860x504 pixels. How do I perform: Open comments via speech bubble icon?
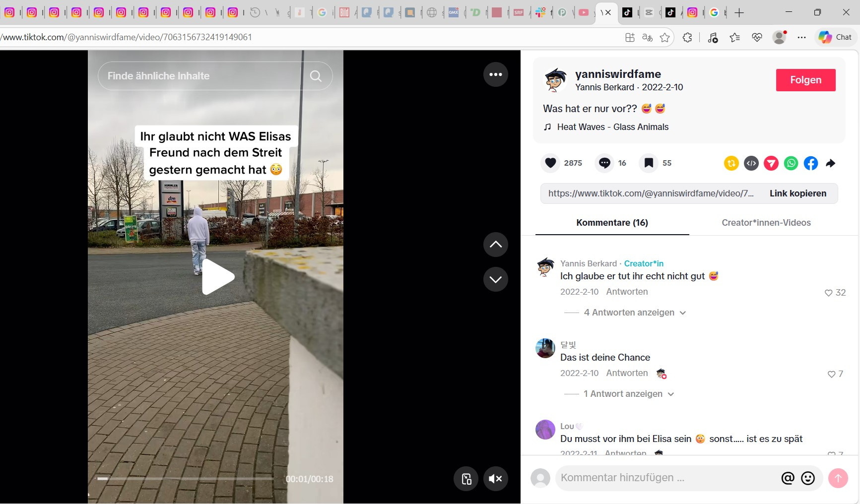(x=604, y=163)
